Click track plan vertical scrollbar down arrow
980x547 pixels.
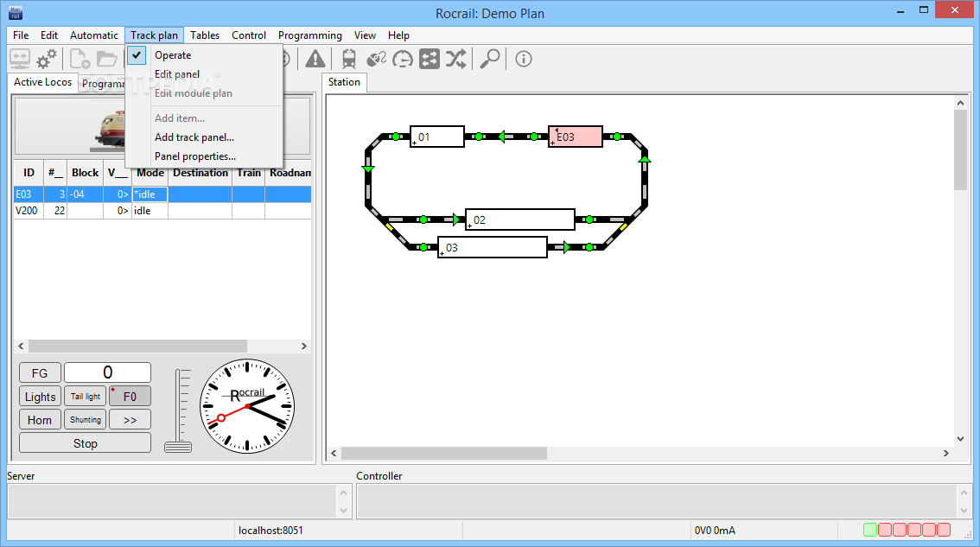(x=960, y=439)
